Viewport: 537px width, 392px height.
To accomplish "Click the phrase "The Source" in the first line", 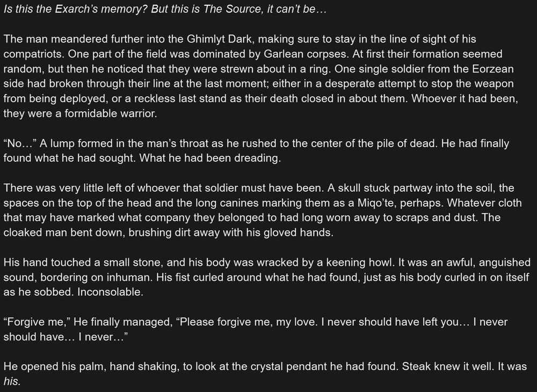I will pyautogui.click(x=232, y=9).
